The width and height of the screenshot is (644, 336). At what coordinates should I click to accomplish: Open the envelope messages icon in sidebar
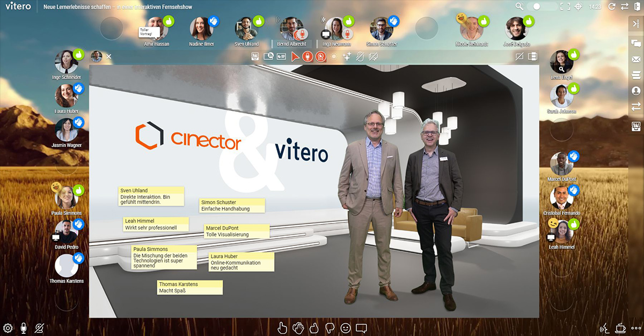click(636, 59)
